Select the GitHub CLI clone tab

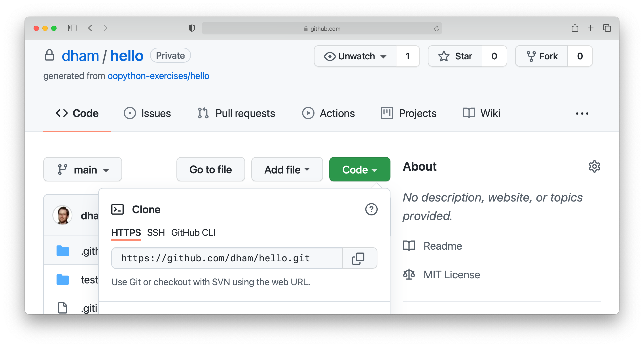(x=193, y=233)
